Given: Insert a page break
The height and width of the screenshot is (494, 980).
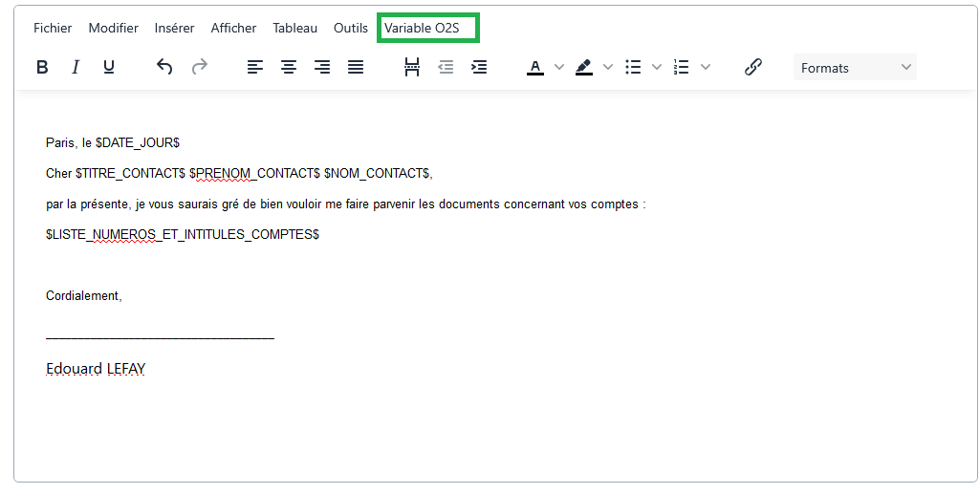Looking at the screenshot, I should tap(412, 67).
